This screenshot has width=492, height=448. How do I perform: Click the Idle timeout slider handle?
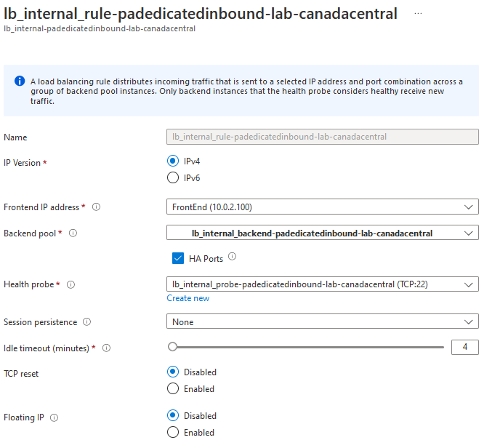click(172, 348)
